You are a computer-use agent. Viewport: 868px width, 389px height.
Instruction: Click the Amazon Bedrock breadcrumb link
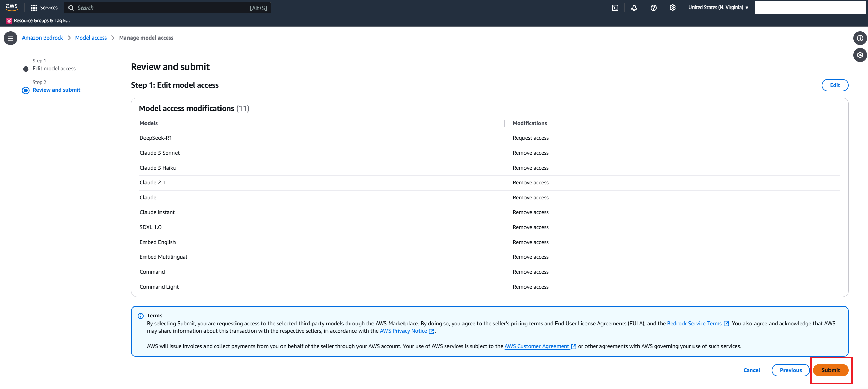tap(42, 38)
